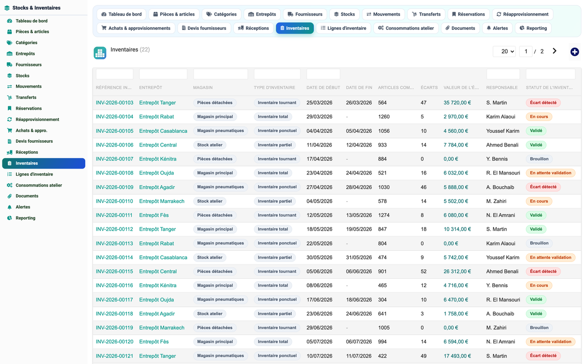The height and width of the screenshot is (364, 588).
Task: Open the Réservations top tab
Action: click(468, 14)
